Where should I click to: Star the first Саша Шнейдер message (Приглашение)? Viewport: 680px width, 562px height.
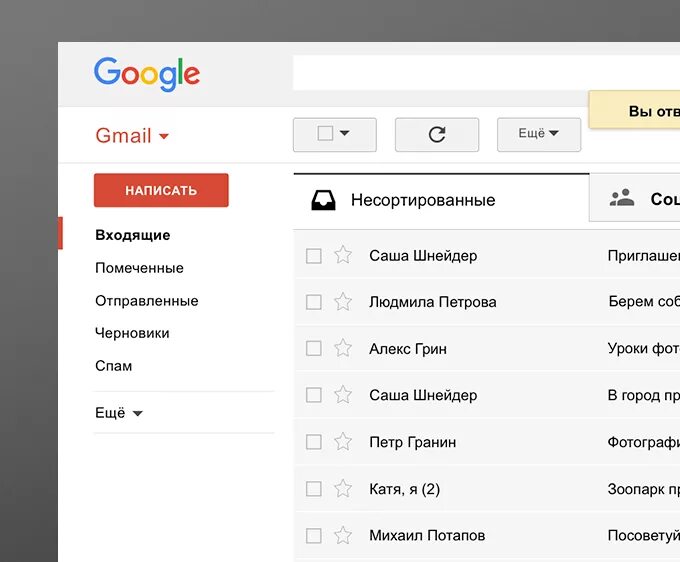(x=343, y=255)
